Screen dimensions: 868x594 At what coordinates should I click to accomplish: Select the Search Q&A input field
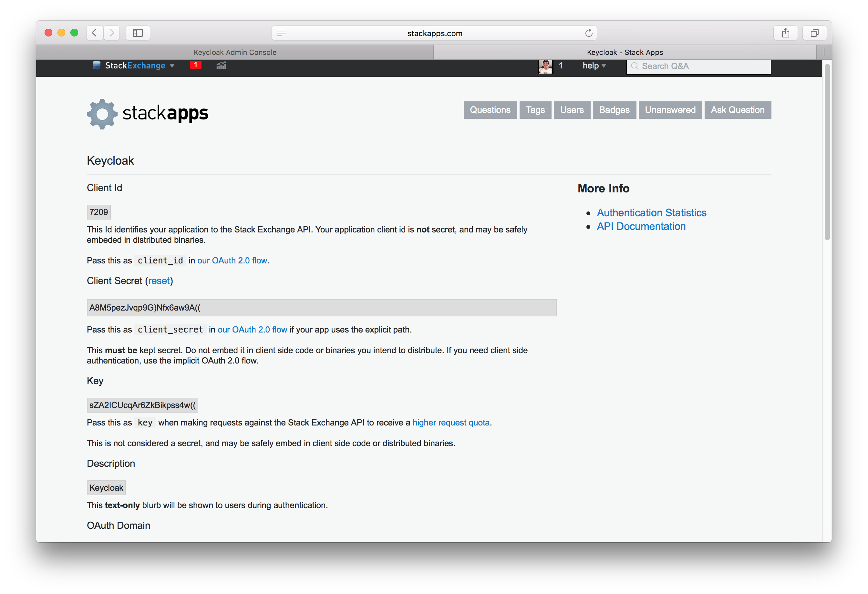point(698,65)
